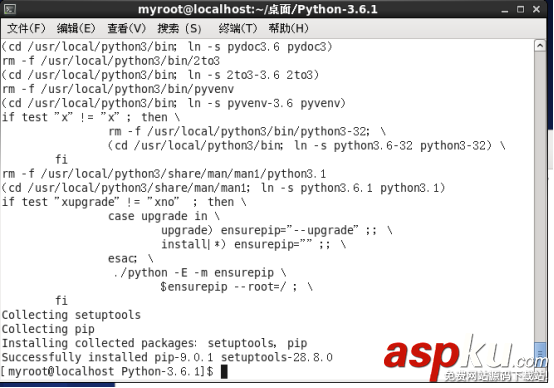Open the 文件(F) menu
Screen dimensions: 554x388
click(26, 28)
